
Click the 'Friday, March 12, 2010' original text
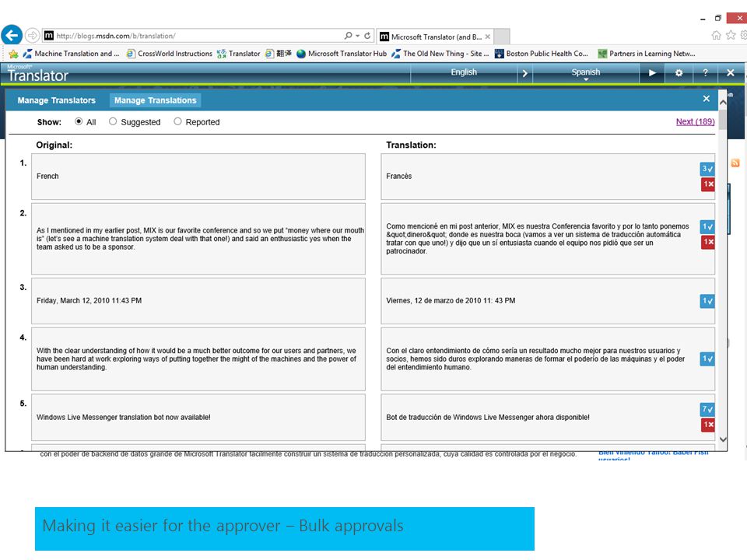tap(89, 301)
